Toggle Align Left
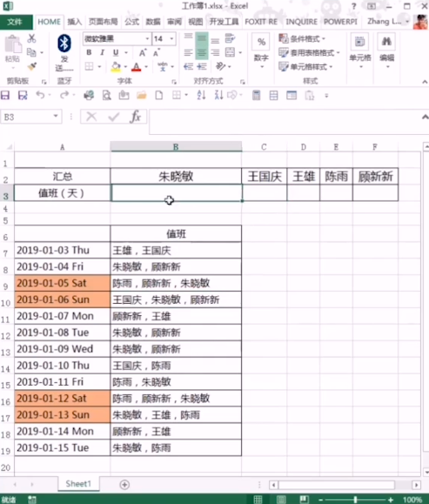 click(188, 52)
